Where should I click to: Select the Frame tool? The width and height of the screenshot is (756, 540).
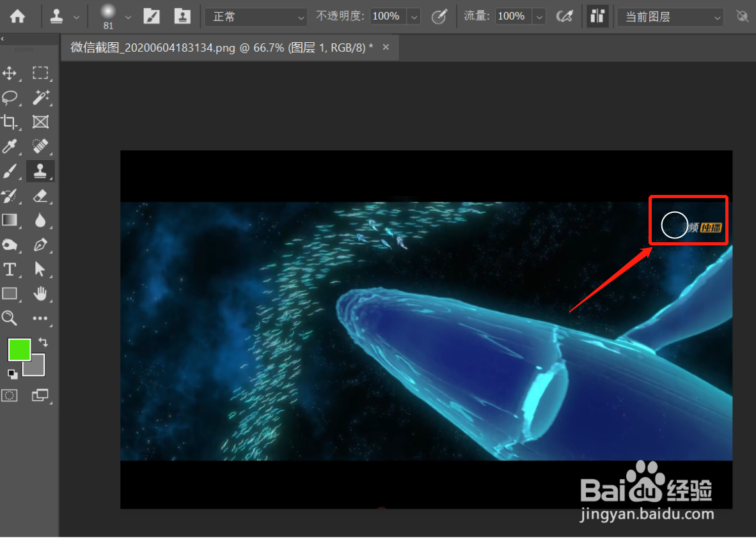pyautogui.click(x=40, y=122)
